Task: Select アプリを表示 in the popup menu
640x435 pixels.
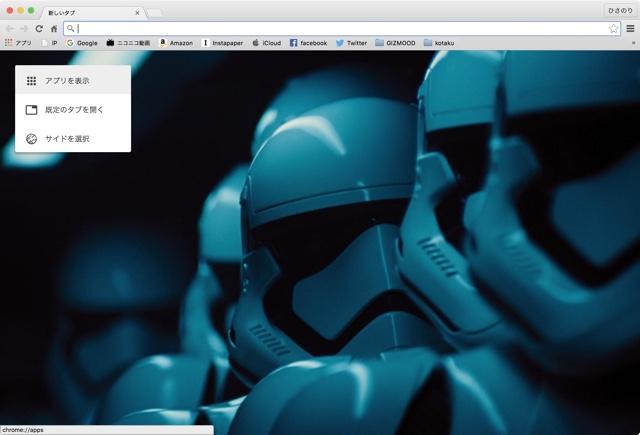Action: tap(73, 80)
